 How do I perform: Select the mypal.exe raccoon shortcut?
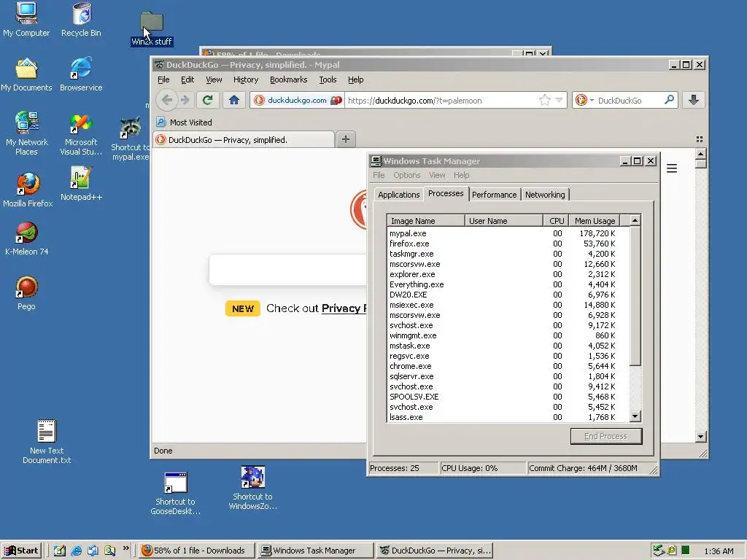coord(130,138)
